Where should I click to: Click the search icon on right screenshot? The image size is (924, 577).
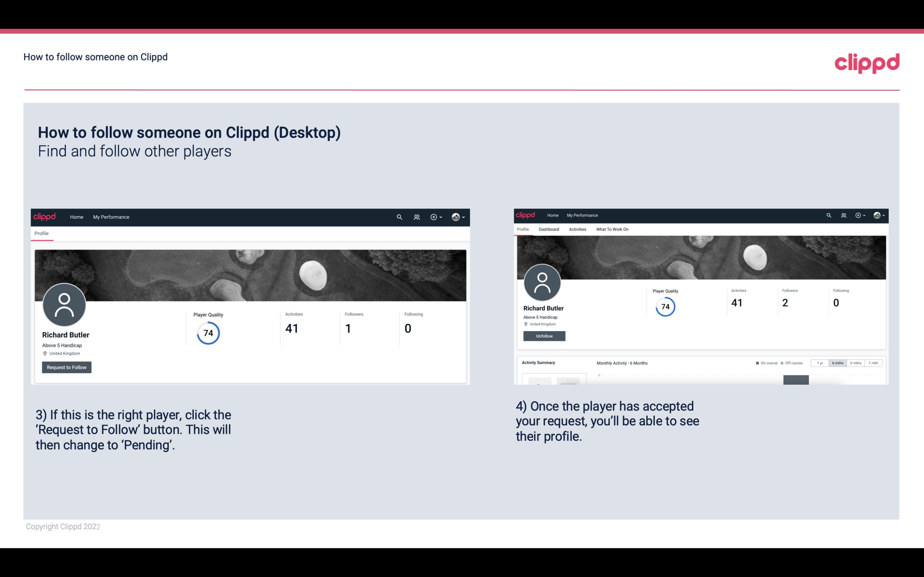pyautogui.click(x=829, y=215)
